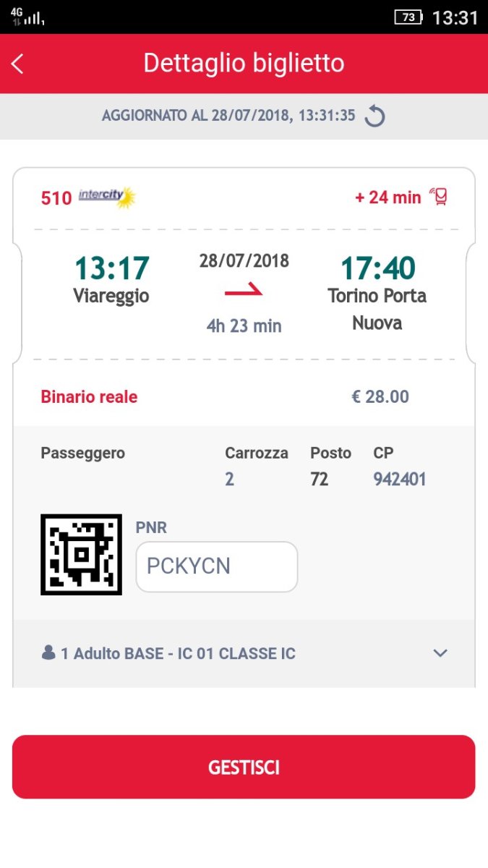Tap the passenger person icon

(x=48, y=653)
